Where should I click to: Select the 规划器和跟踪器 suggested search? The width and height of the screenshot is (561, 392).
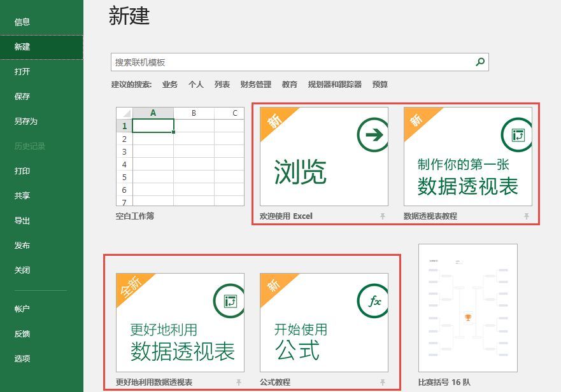pyautogui.click(x=335, y=85)
